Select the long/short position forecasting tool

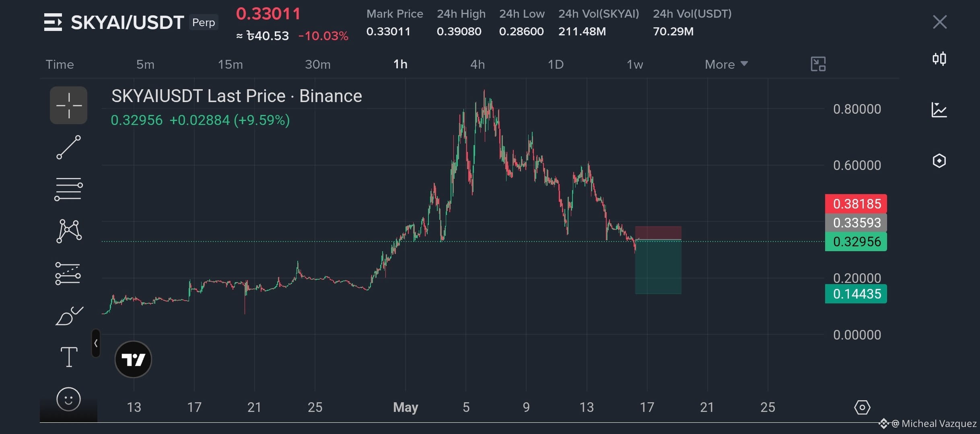tap(68, 273)
